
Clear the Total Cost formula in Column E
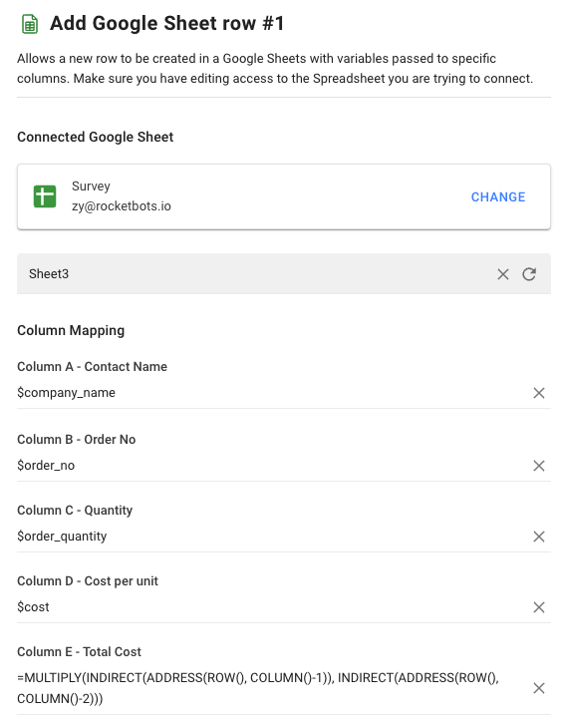(x=539, y=688)
